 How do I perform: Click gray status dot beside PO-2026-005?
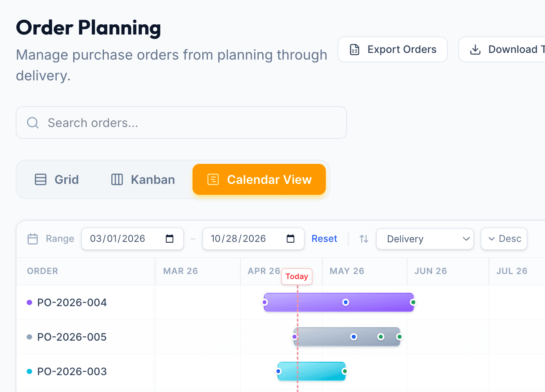(x=29, y=337)
